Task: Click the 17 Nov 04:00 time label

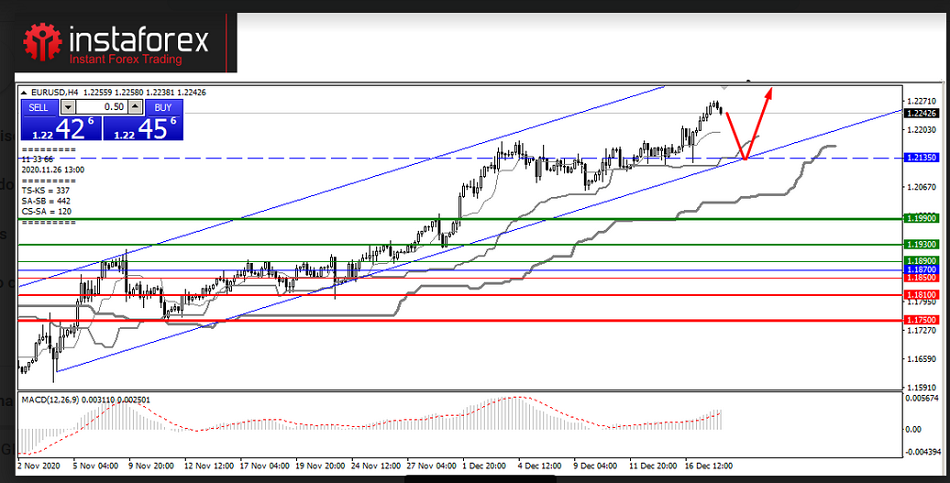Action: click(x=265, y=467)
